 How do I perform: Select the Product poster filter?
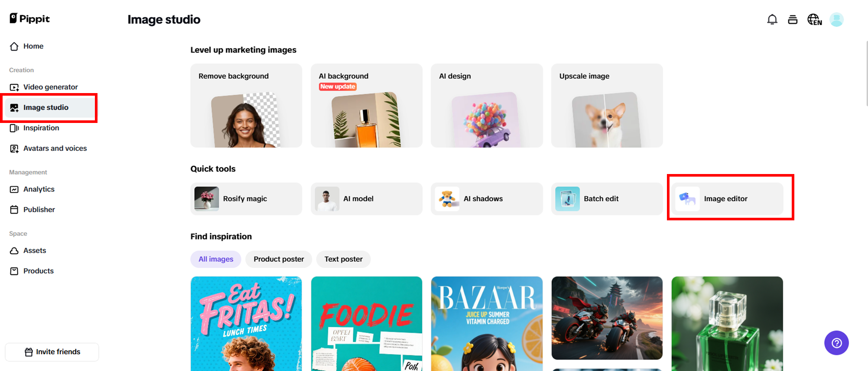point(279,259)
